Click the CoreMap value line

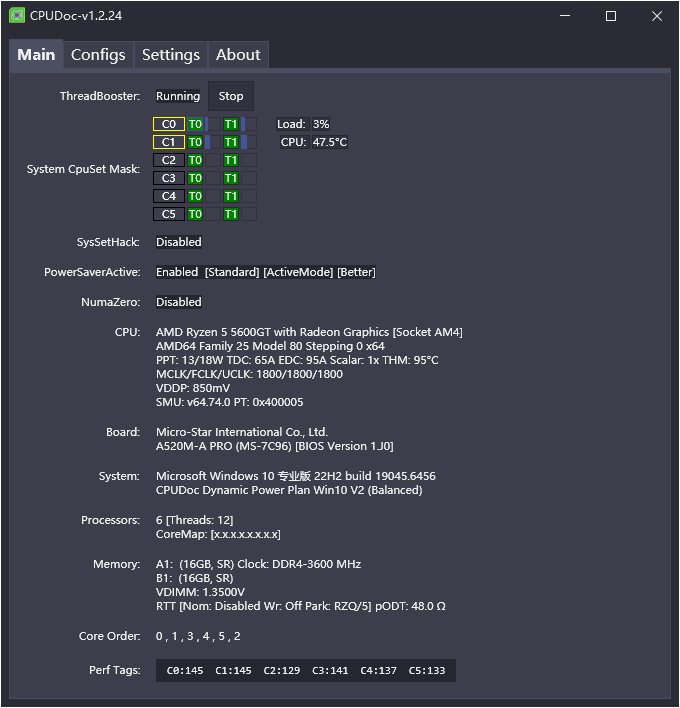[x=218, y=534]
